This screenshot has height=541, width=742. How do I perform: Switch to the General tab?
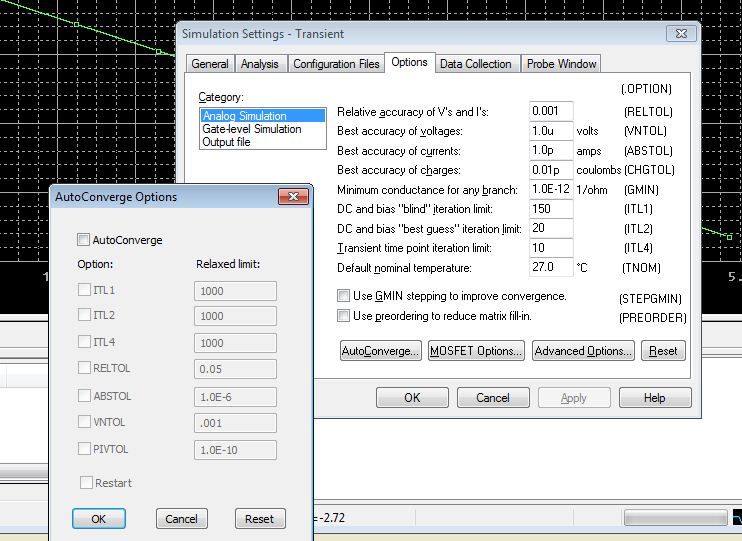tap(210, 64)
